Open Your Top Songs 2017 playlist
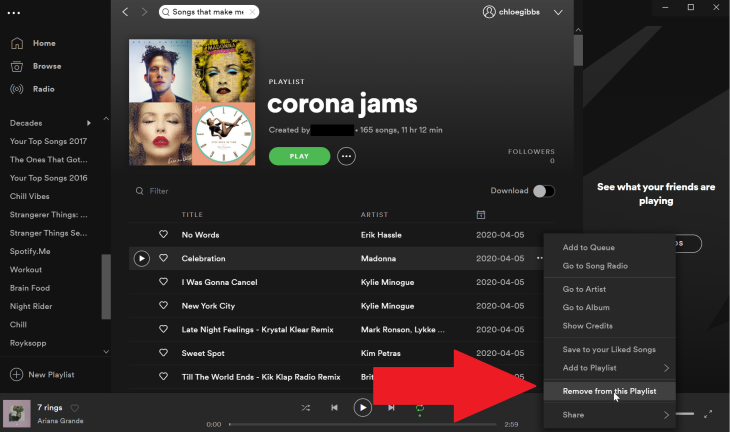 click(x=48, y=141)
